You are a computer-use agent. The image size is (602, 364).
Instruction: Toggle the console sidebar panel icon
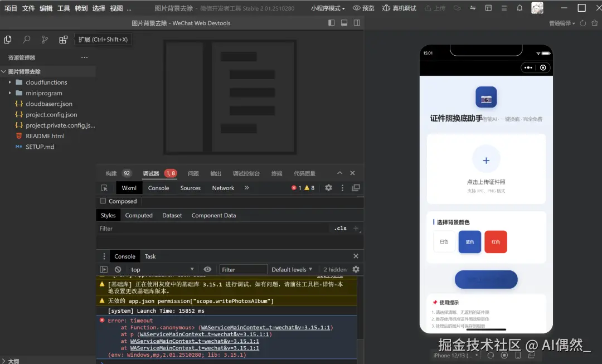104,270
